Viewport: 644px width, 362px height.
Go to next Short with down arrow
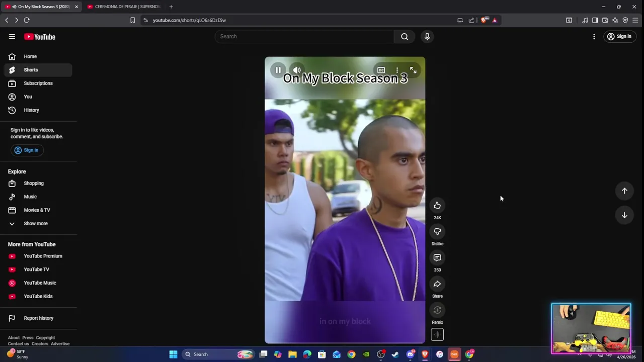[624, 215]
